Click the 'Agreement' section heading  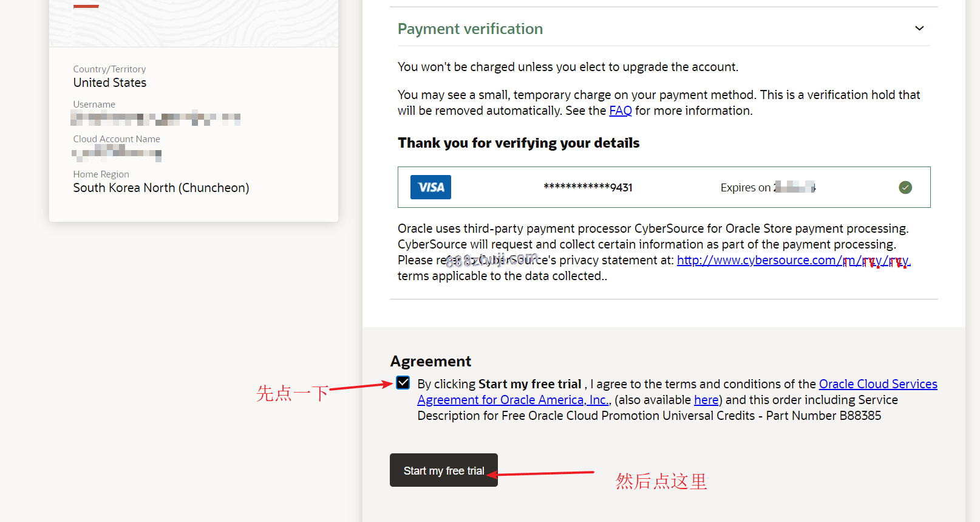pos(430,361)
